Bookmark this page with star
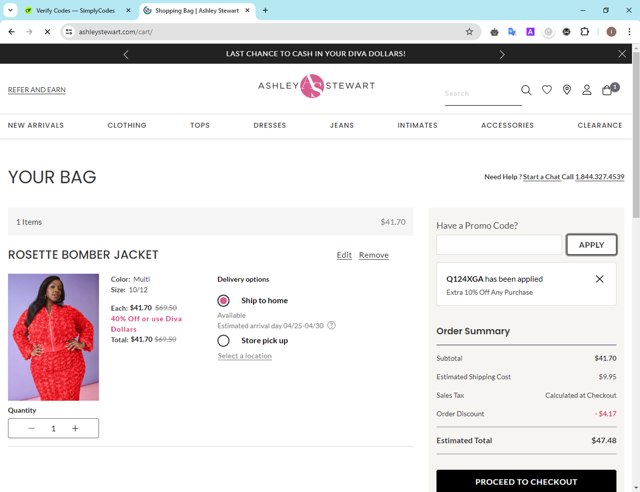Screen dimensions: 640x492 (x=469, y=31)
